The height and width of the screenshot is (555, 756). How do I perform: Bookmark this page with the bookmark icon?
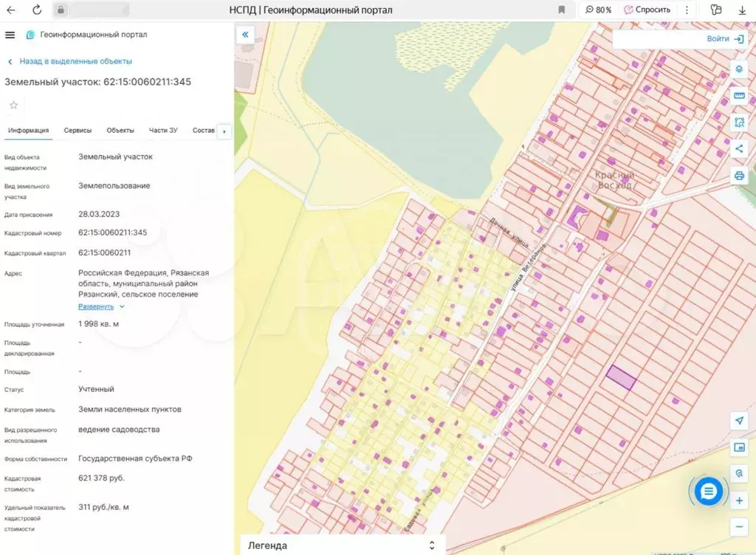[561, 10]
